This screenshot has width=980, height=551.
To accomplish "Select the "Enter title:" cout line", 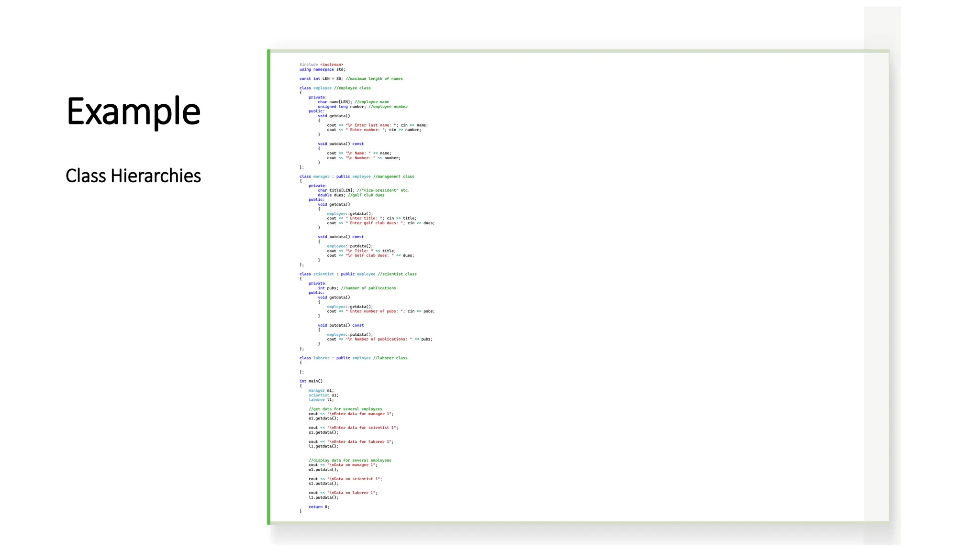I will [x=371, y=218].
